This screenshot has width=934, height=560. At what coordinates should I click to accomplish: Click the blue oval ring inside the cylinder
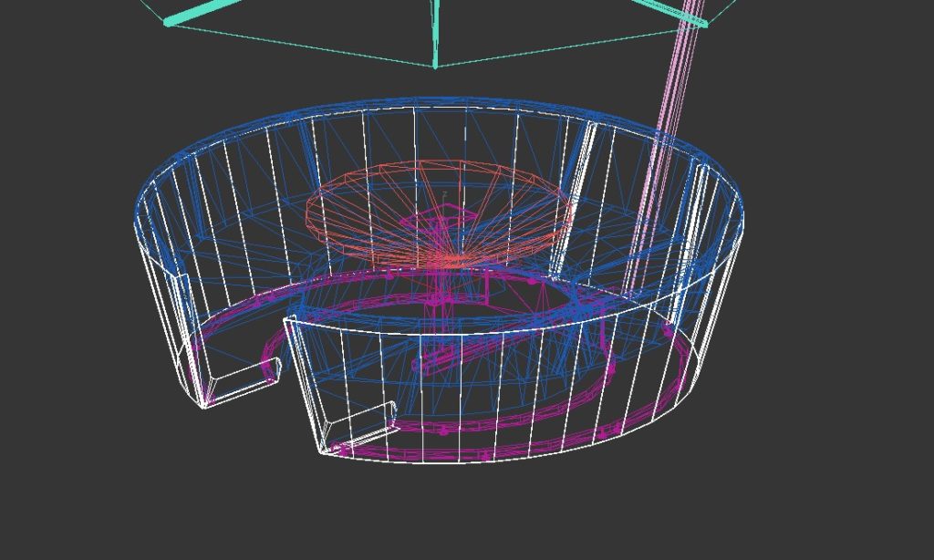[547, 308]
